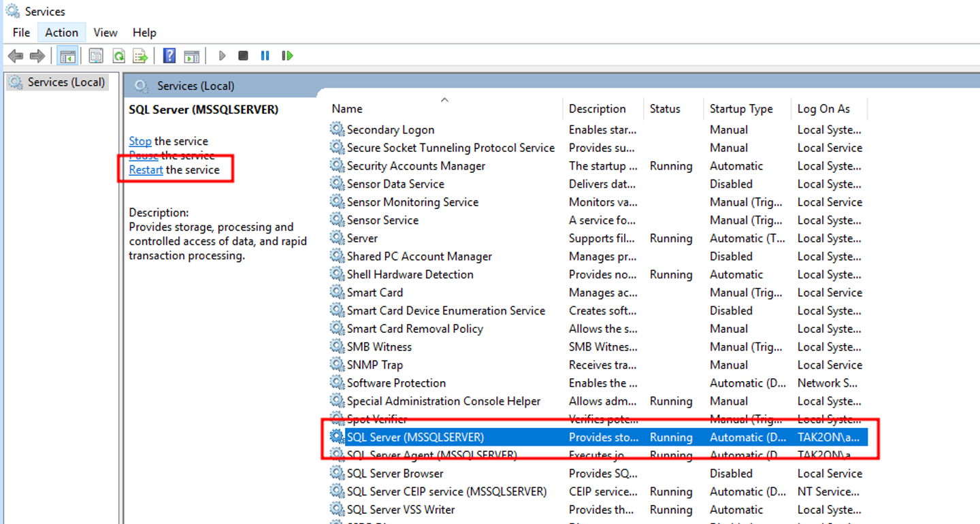Open Properties via the toolbar icon
The image size is (980, 524).
point(96,56)
